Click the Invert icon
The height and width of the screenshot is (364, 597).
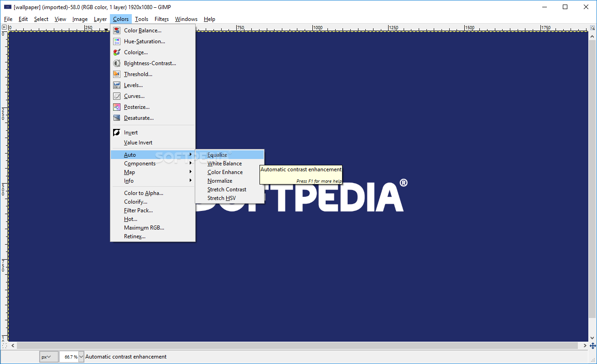(117, 133)
